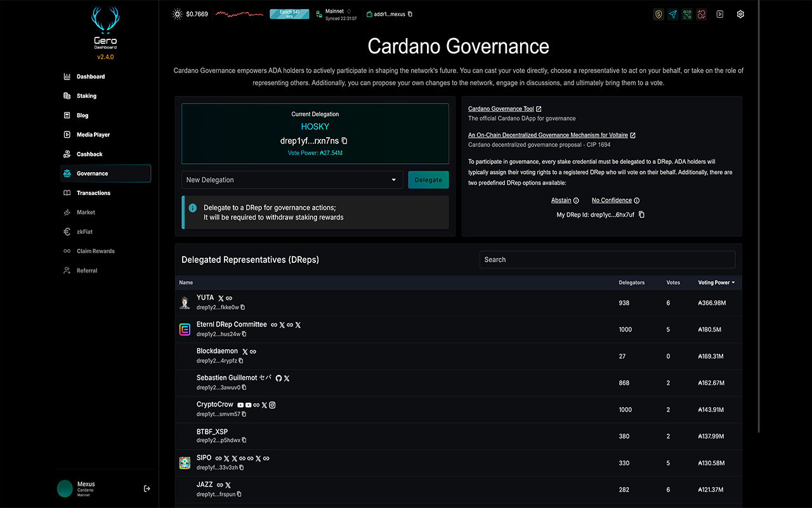Copy the HOSKY drep1yf...rxn7ns ID

tap(344, 141)
